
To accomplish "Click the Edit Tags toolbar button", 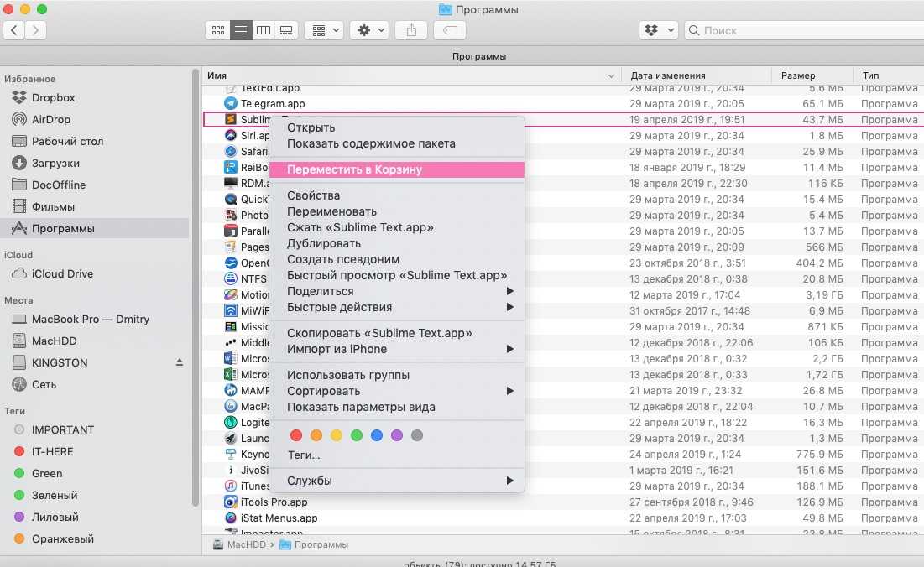I will pyautogui.click(x=450, y=30).
